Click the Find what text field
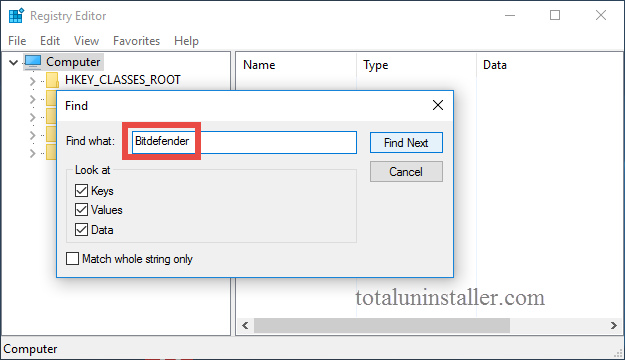625x360 pixels. tap(244, 142)
